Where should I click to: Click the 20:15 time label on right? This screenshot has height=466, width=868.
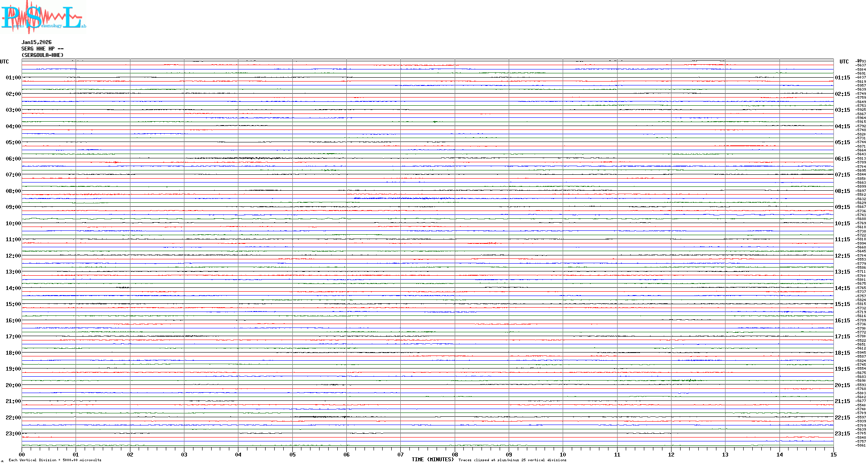(x=842, y=385)
